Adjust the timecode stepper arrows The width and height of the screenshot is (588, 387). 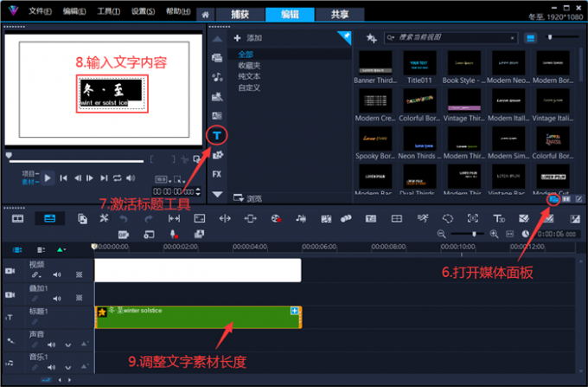coord(198,191)
